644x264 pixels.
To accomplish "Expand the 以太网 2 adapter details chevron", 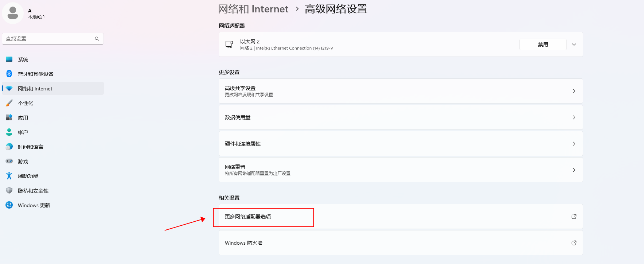I will 574,44.
